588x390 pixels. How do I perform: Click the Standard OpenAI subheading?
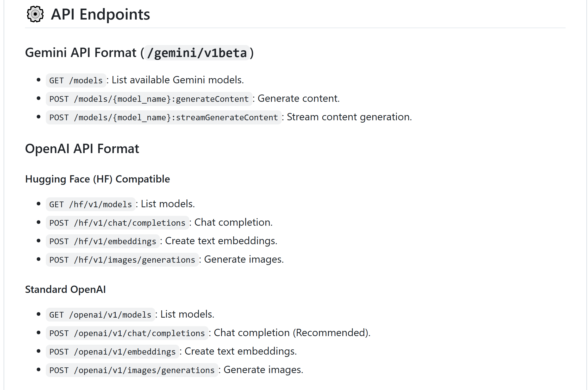tap(65, 290)
